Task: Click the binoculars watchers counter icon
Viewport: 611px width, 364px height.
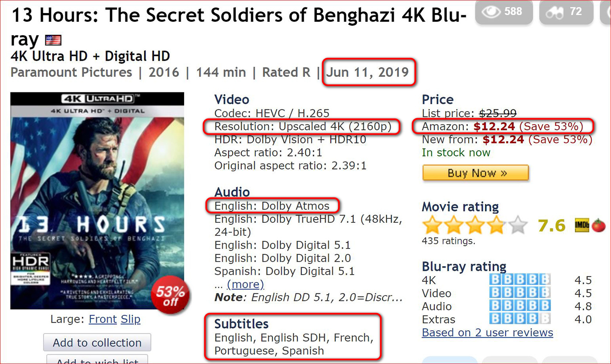Action: tap(554, 12)
